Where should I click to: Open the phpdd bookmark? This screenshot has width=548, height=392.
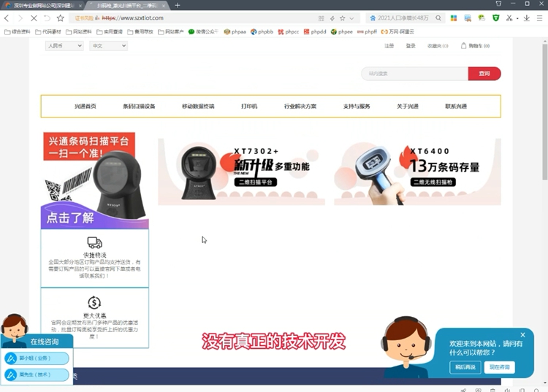click(x=315, y=32)
